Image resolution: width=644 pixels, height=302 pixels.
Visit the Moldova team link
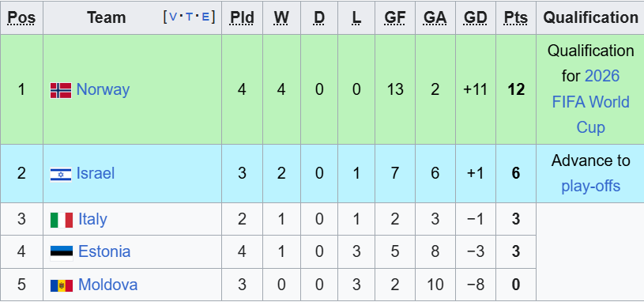tap(108, 285)
